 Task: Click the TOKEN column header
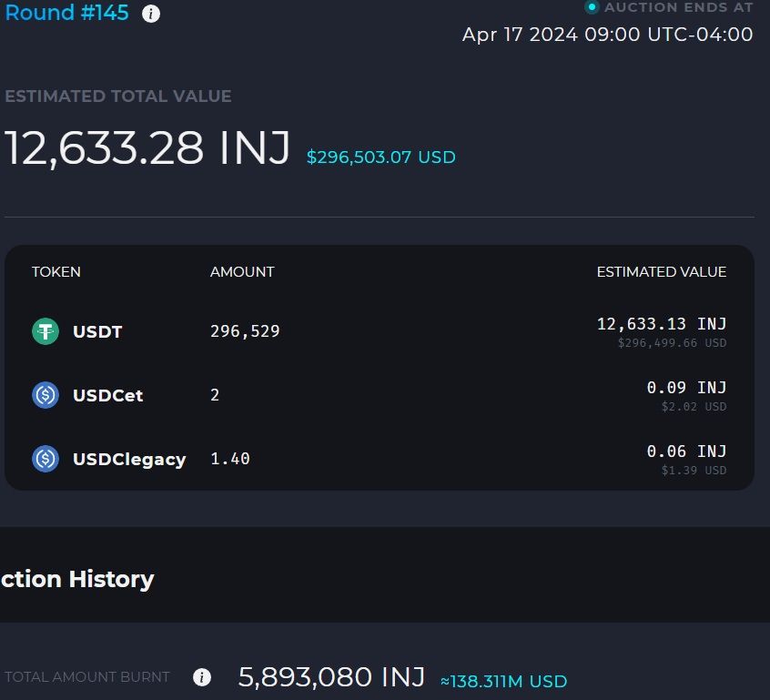(x=56, y=272)
